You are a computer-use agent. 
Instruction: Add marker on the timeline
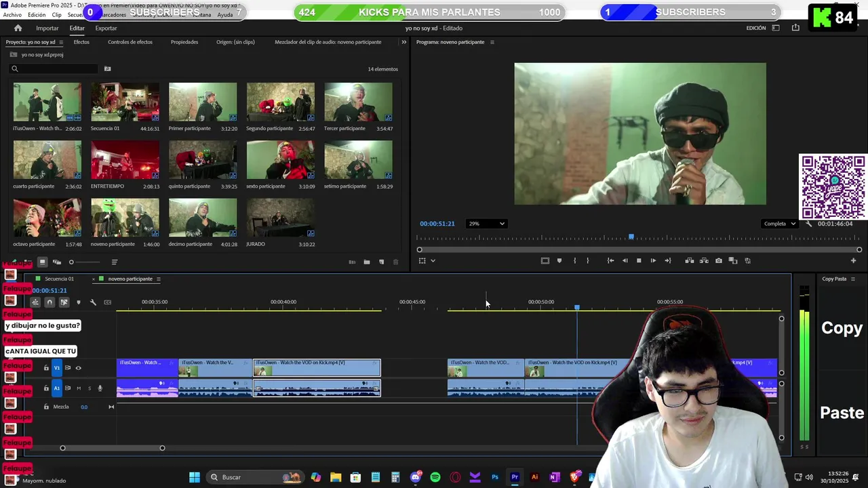pyautogui.click(x=78, y=302)
